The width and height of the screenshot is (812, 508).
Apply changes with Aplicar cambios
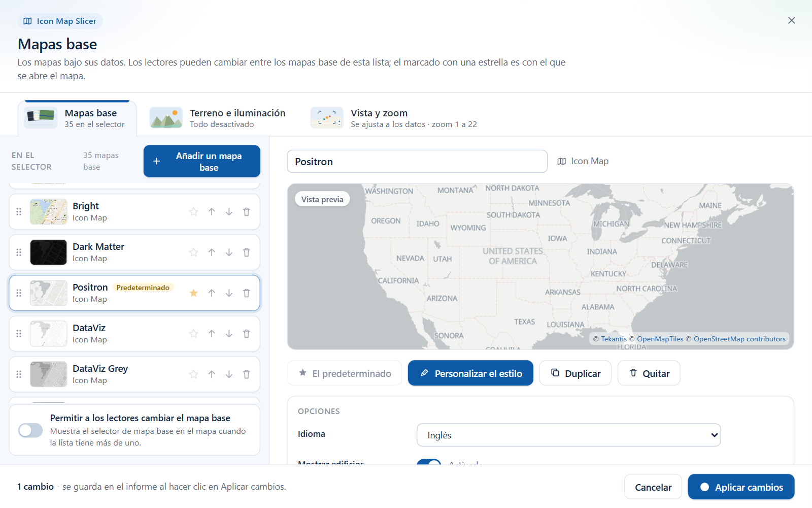[x=741, y=487]
